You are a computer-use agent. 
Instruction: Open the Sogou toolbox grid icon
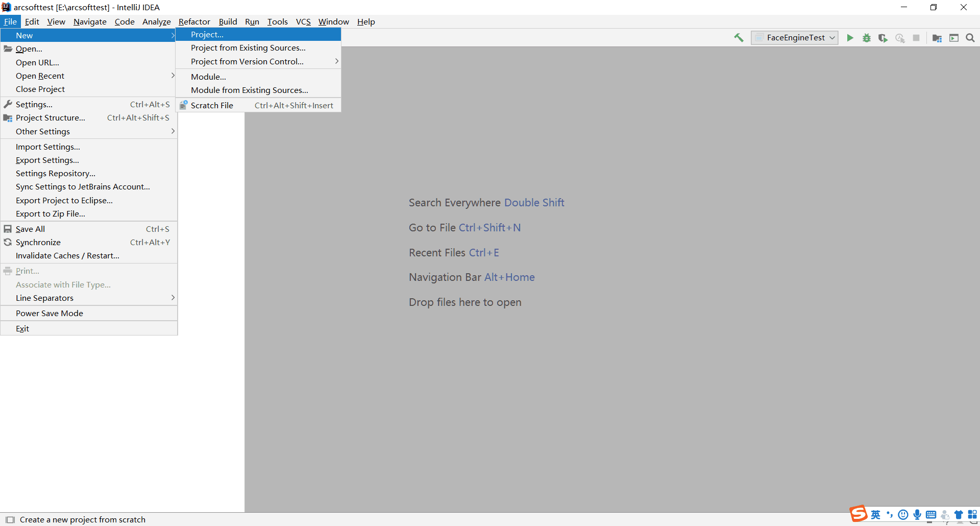click(x=973, y=515)
